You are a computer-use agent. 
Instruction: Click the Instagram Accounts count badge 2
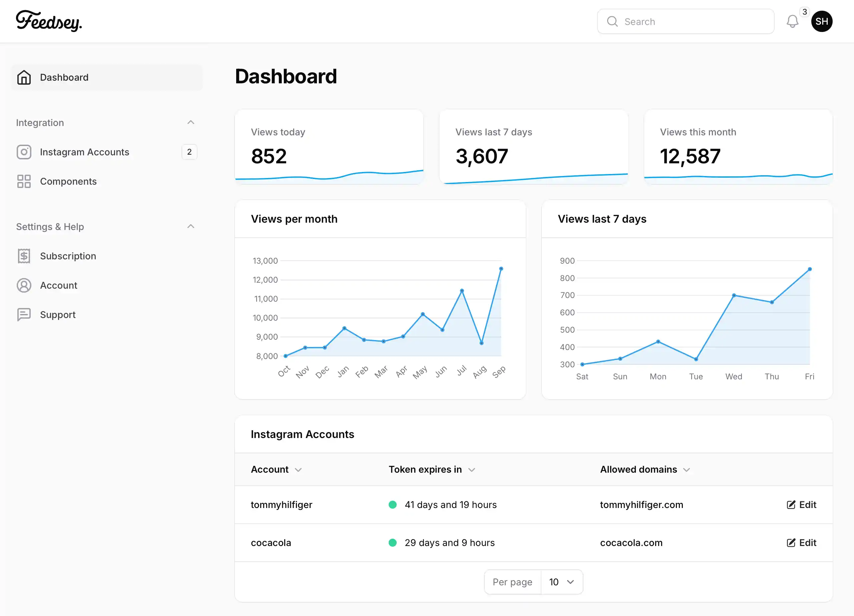(x=189, y=152)
